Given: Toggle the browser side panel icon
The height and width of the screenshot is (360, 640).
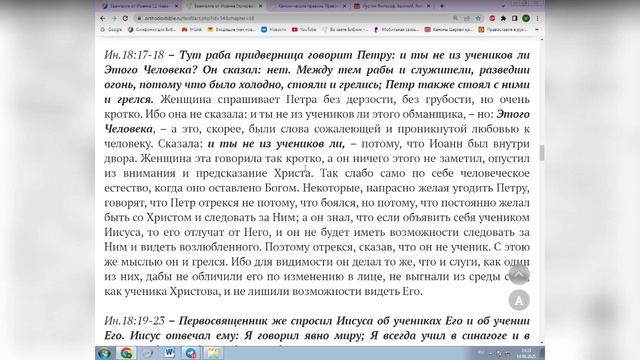Looking at the screenshot, I should point(515,18).
